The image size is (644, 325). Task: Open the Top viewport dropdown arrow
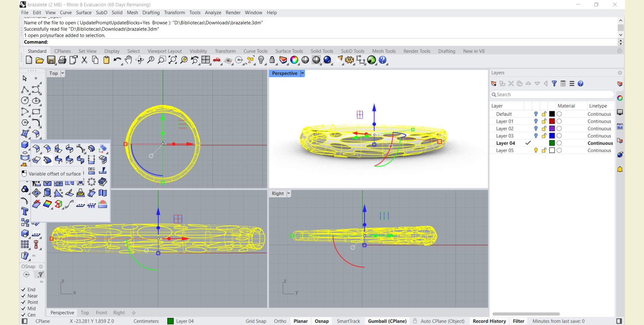63,73
